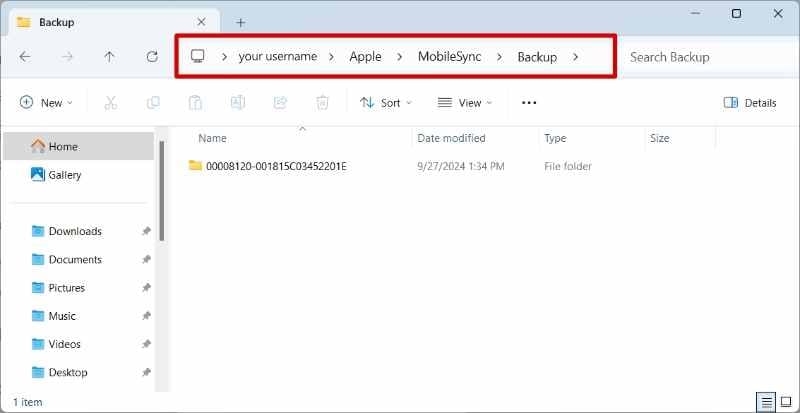The height and width of the screenshot is (413, 800).
Task: Switch to details list view in status bar
Action: point(767,402)
